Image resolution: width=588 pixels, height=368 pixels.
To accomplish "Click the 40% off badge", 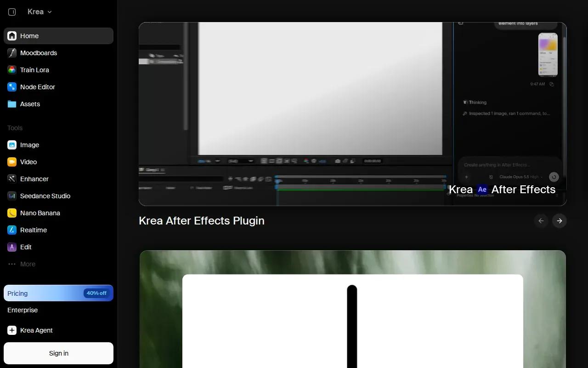I will tap(96, 293).
